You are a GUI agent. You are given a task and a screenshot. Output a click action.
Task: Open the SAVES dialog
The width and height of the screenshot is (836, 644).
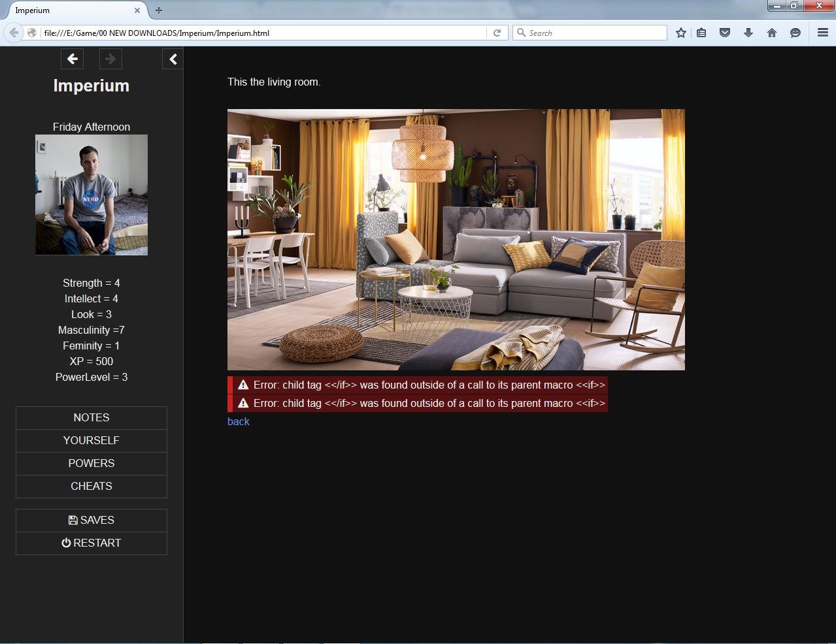coord(92,521)
